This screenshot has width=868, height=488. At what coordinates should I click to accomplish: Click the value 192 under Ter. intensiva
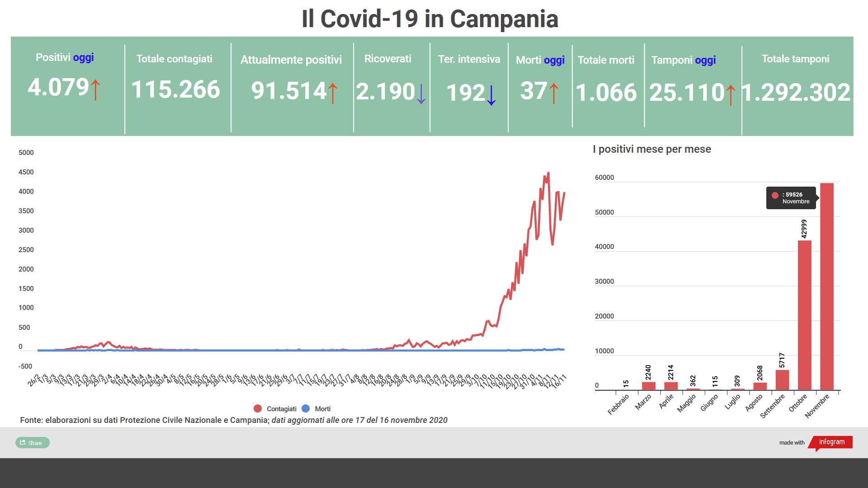pos(466,93)
